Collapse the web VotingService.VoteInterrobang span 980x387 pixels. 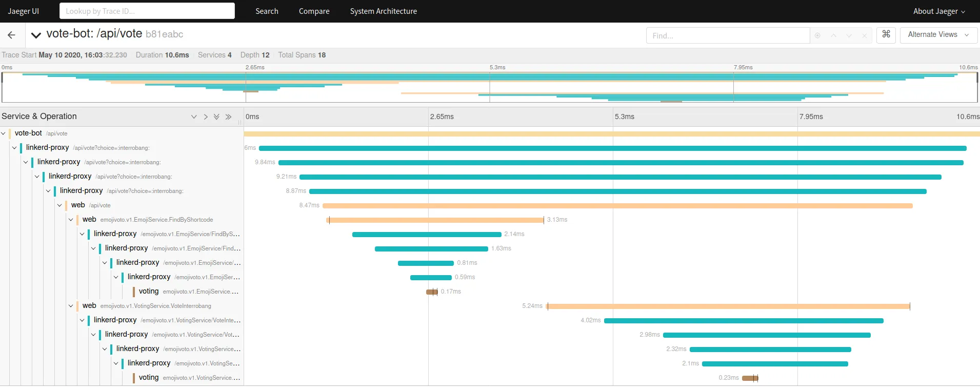click(x=71, y=306)
